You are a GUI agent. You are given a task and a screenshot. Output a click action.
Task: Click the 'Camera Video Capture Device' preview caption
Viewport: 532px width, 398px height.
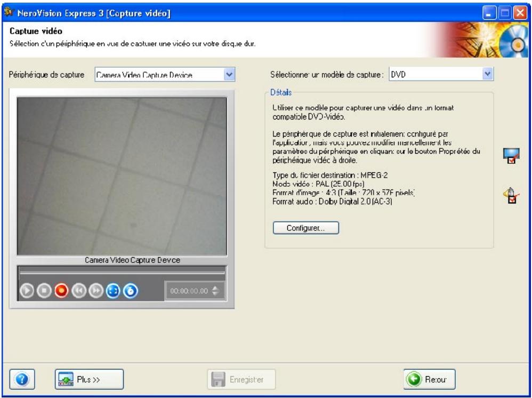(x=132, y=260)
